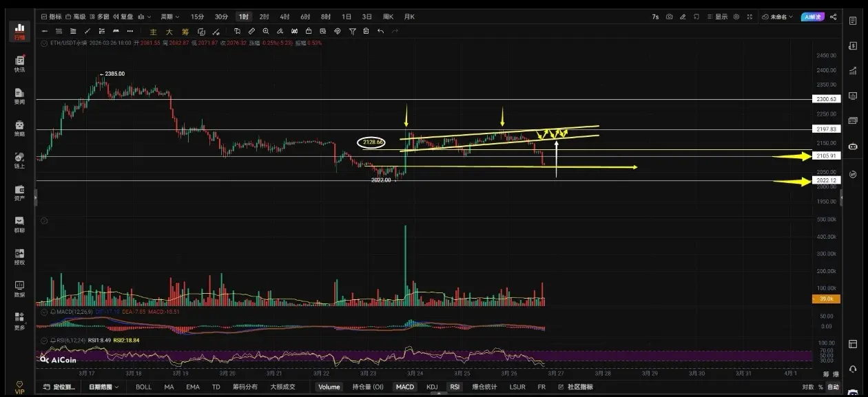Expand the 未命名 layout name dropdown
The height and width of the screenshot is (397, 868).
click(777, 17)
